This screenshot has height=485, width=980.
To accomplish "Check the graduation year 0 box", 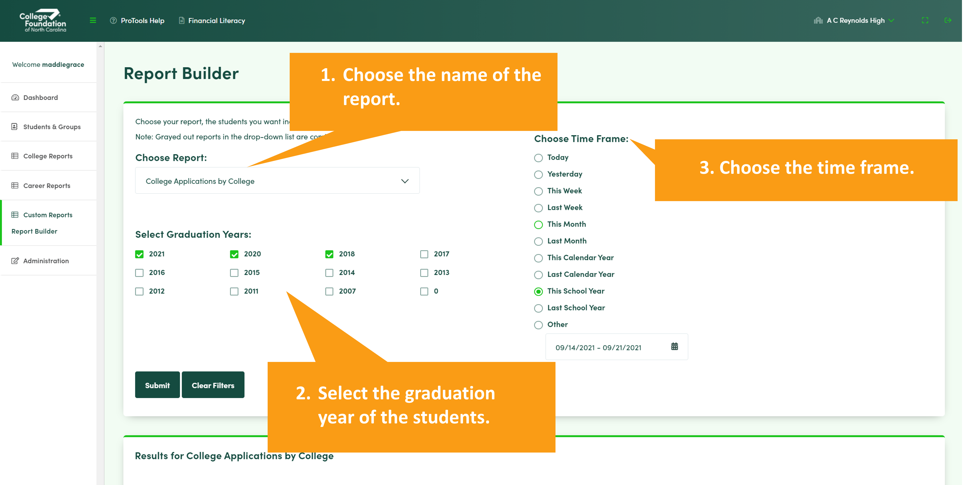I will pos(424,292).
